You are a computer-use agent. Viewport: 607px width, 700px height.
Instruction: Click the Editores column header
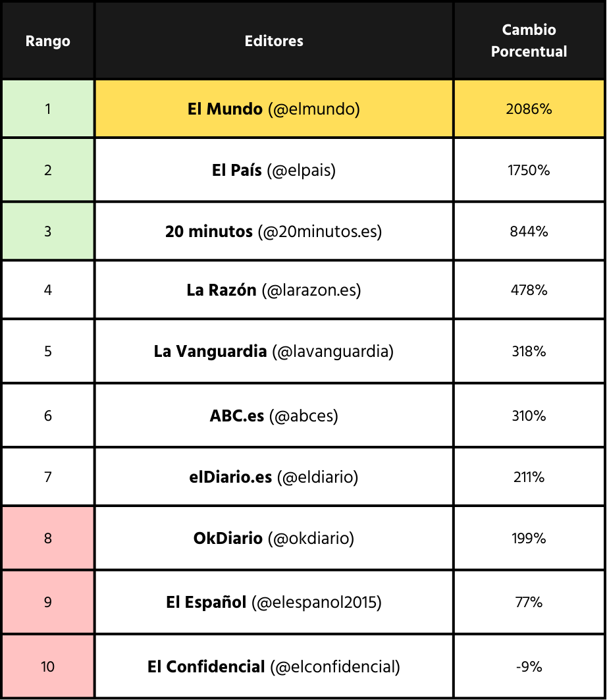pos(274,41)
